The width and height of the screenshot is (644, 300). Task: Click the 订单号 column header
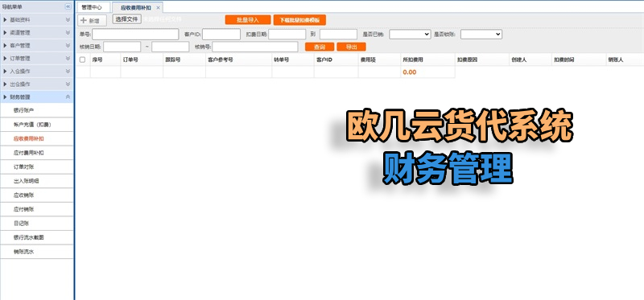(142, 60)
